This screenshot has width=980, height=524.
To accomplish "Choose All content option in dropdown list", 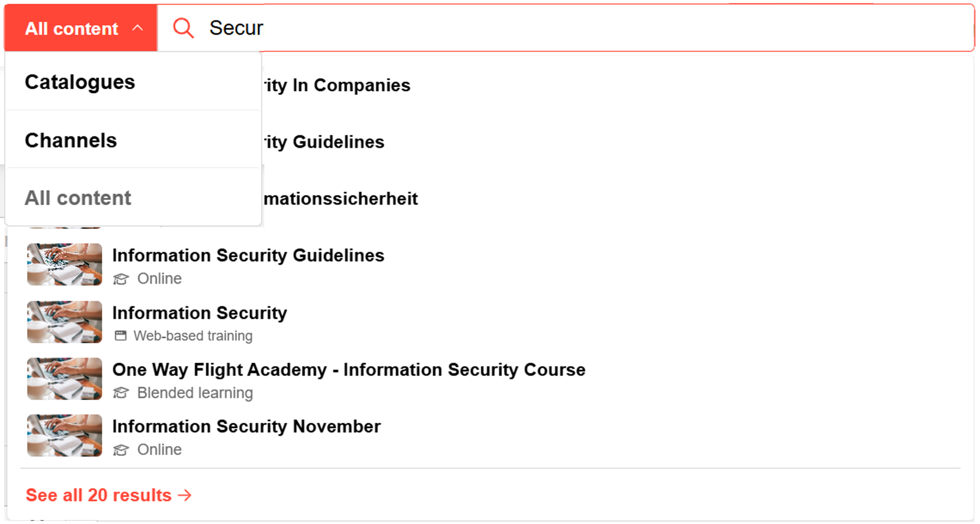I will [x=78, y=198].
